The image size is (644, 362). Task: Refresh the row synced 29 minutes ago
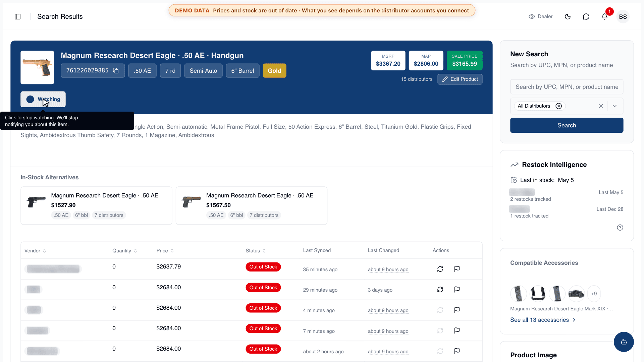[x=440, y=290]
